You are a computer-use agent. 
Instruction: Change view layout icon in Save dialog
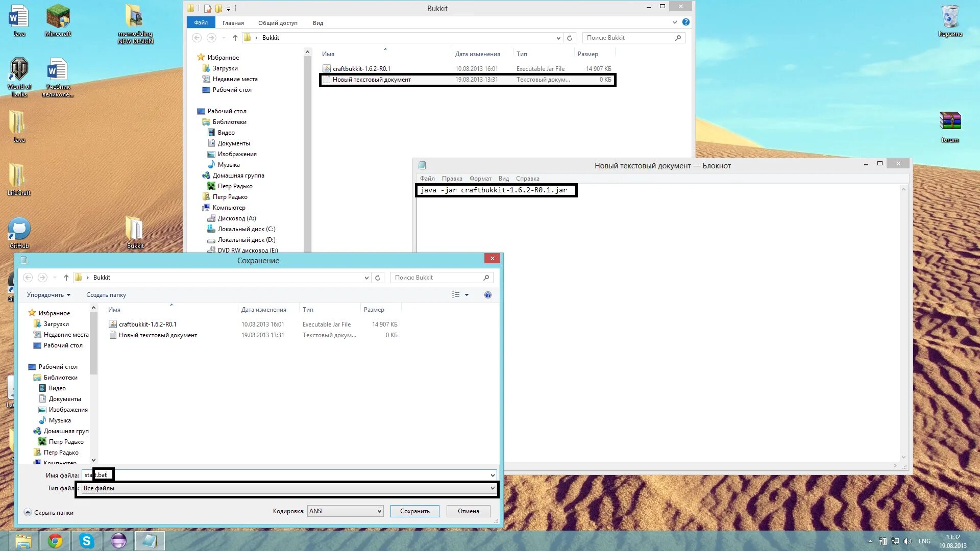[x=455, y=295]
